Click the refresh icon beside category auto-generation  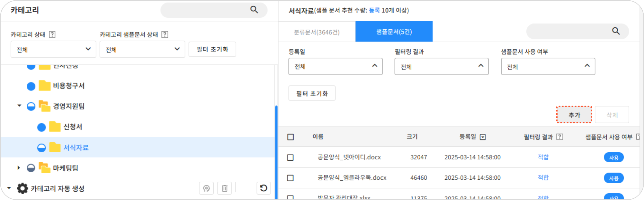point(264,188)
